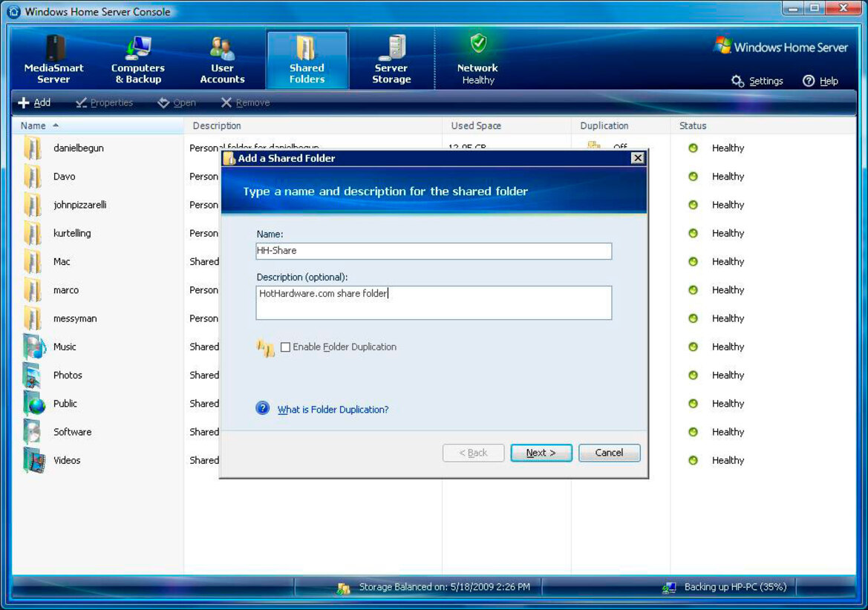868x610 pixels.
Task: Select the Videos shared folder icon
Action: pos(33,460)
